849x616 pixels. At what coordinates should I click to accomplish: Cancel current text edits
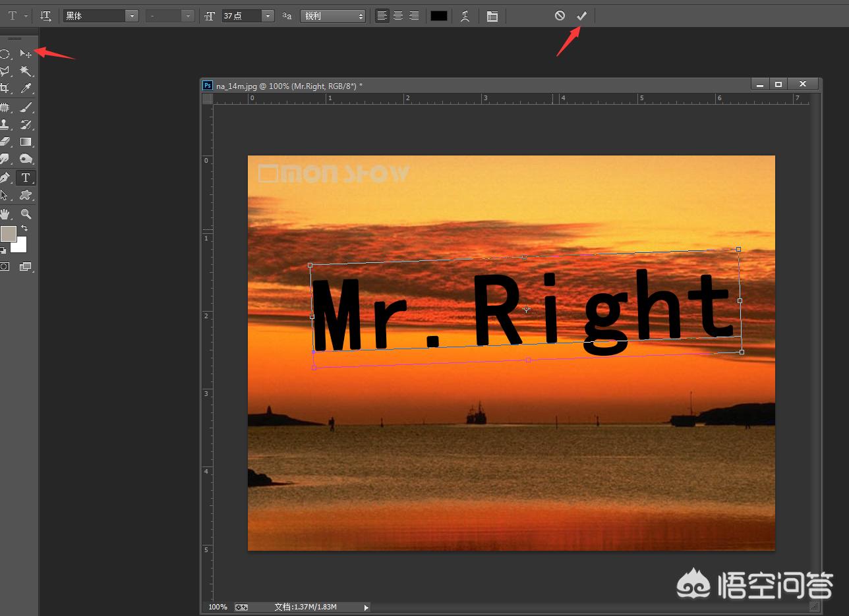[x=560, y=16]
